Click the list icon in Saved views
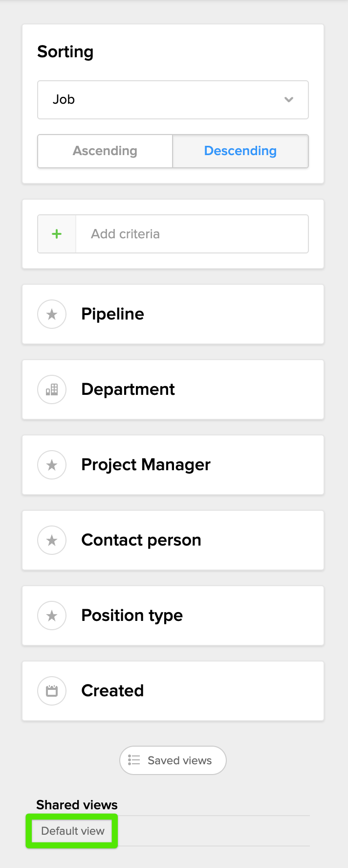Screen dimensions: 348x868 pyautogui.click(x=134, y=760)
